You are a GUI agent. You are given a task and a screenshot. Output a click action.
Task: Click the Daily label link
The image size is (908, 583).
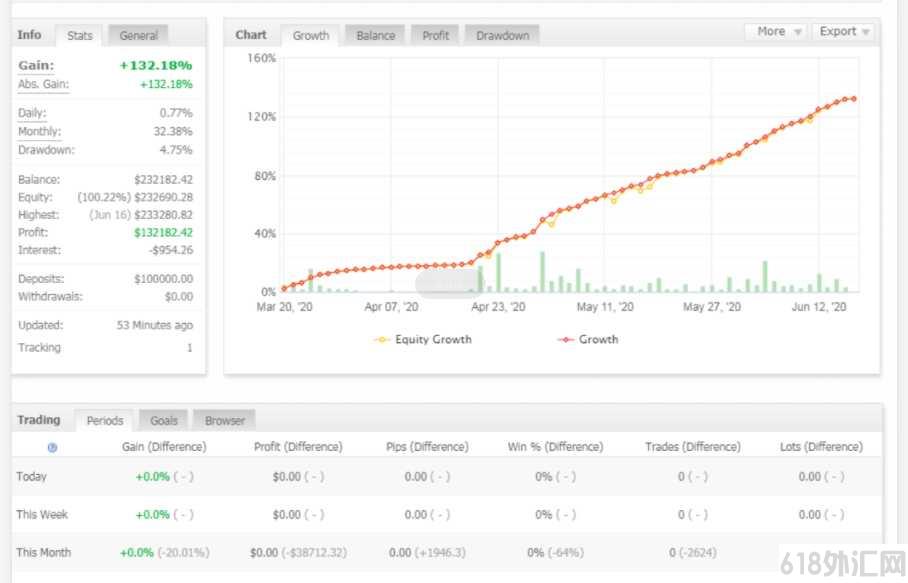(x=32, y=113)
